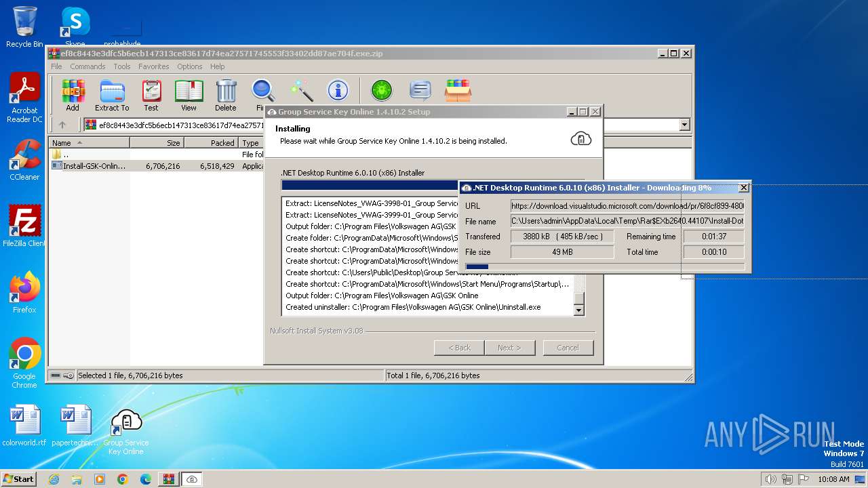Open File Explorer from taskbar
The image size is (868, 488).
click(x=77, y=479)
